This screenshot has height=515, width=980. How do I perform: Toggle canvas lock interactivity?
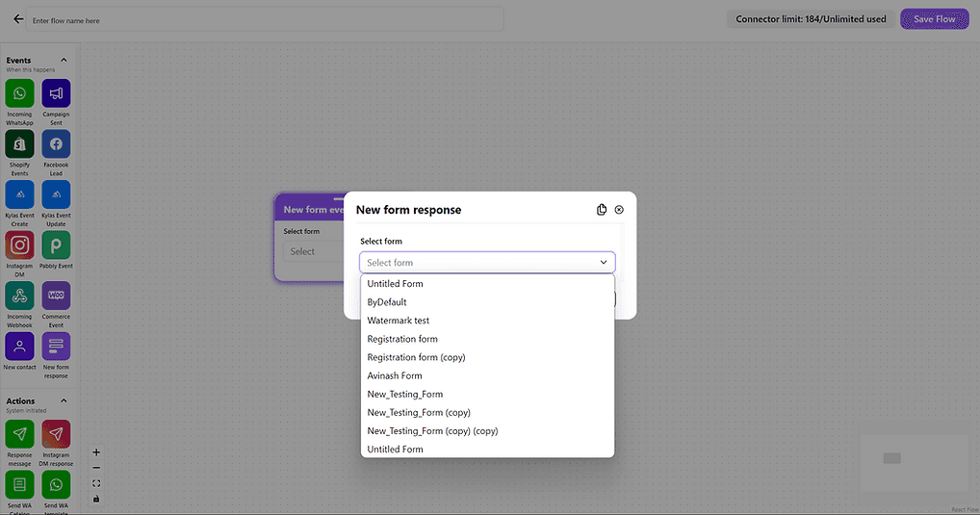click(96, 499)
